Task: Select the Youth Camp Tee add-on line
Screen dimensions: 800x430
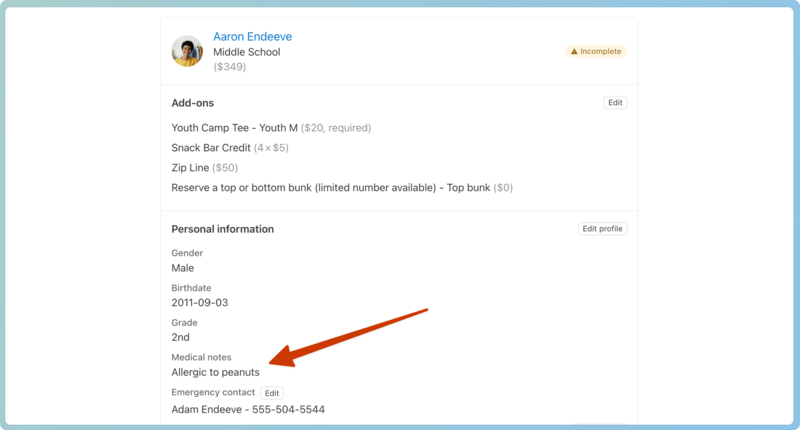Action: [270, 128]
